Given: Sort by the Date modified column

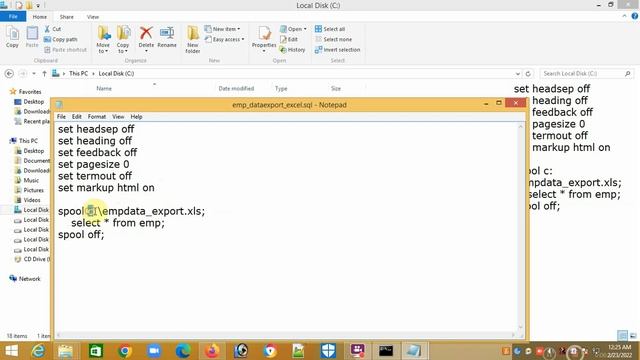Looking at the screenshot, I should coord(236,88).
